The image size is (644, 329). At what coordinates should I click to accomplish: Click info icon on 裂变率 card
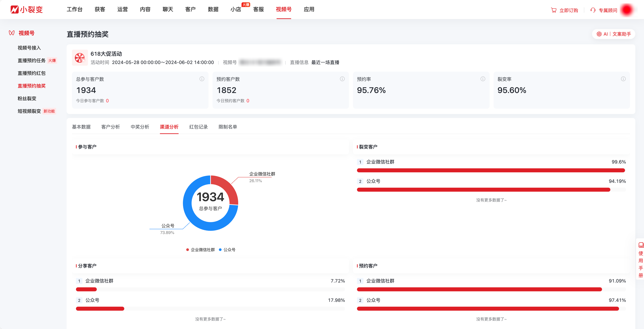coord(623,79)
